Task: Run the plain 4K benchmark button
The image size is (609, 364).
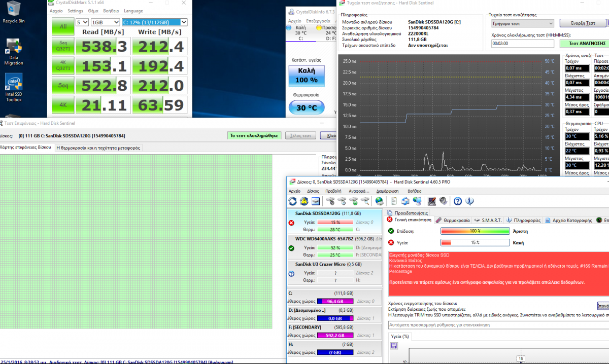Action: pyautogui.click(x=63, y=105)
